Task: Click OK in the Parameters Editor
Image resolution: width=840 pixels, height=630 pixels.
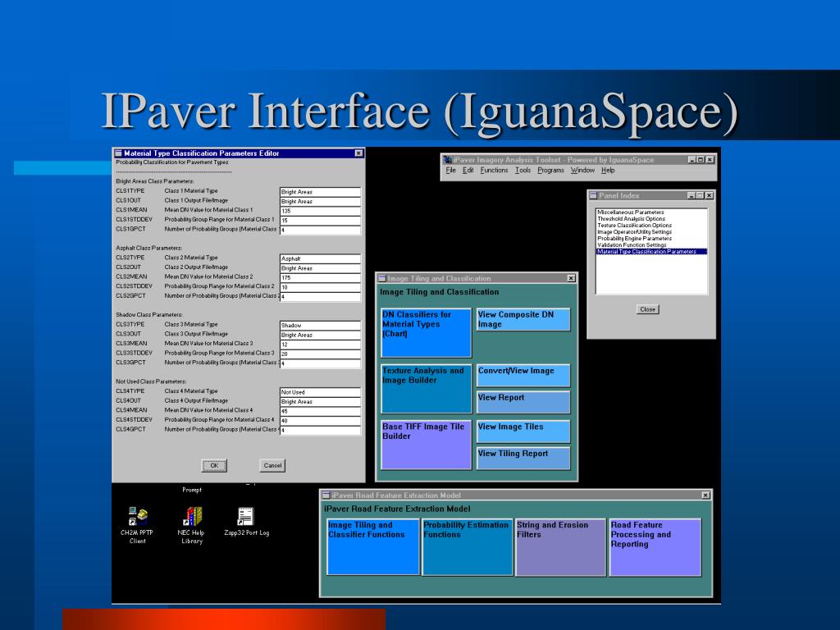Action: point(214,466)
